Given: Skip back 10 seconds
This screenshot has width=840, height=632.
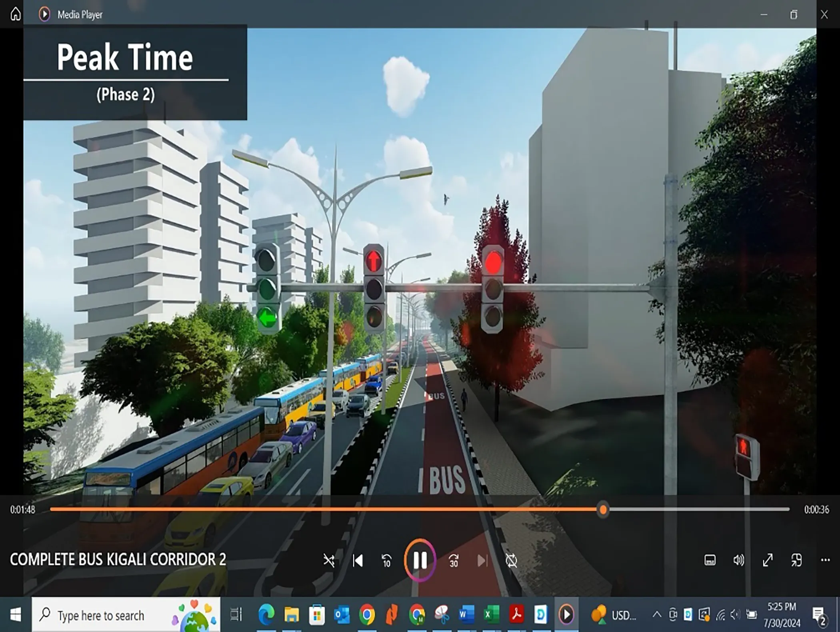Looking at the screenshot, I should click(x=386, y=560).
